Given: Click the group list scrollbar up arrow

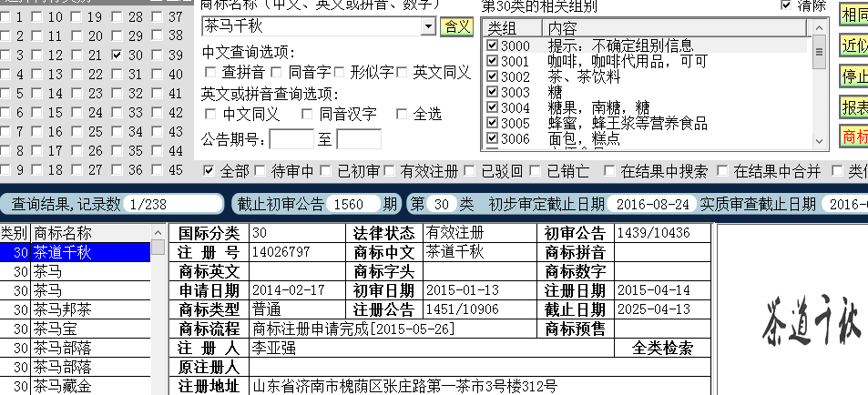Looking at the screenshot, I should coord(820,27).
